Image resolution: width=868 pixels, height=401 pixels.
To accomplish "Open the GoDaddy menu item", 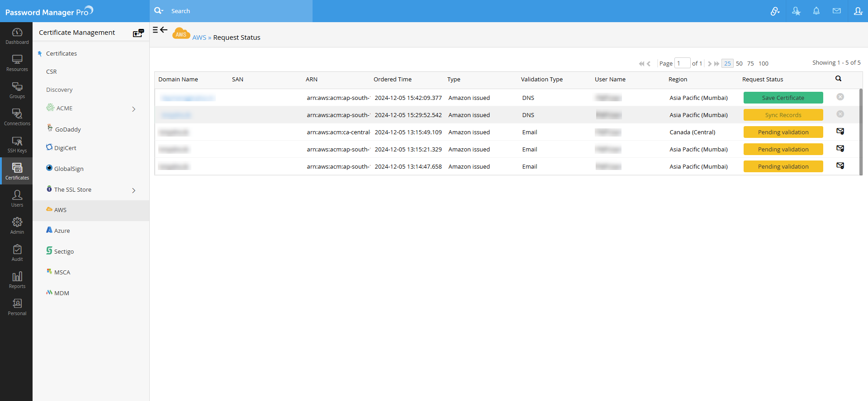I will [x=68, y=129].
